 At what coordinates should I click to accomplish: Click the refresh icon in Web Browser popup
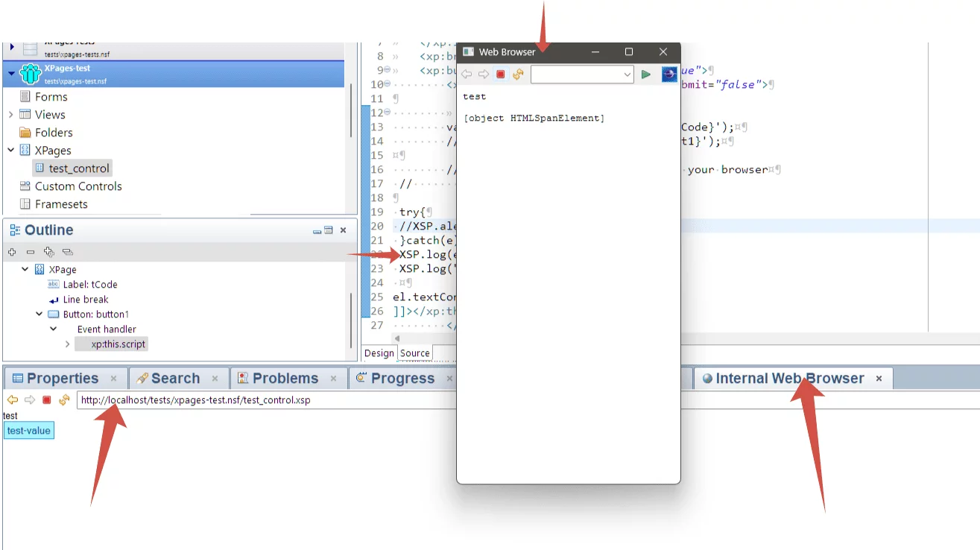(x=517, y=75)
